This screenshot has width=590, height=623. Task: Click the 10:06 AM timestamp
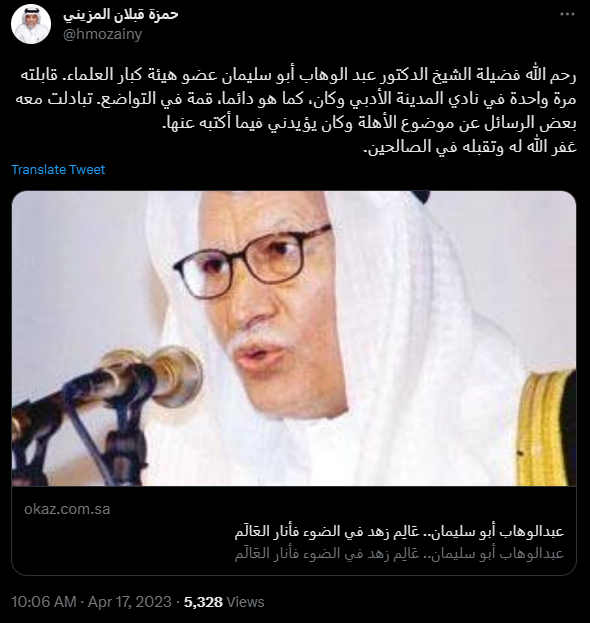coord(44,602)
